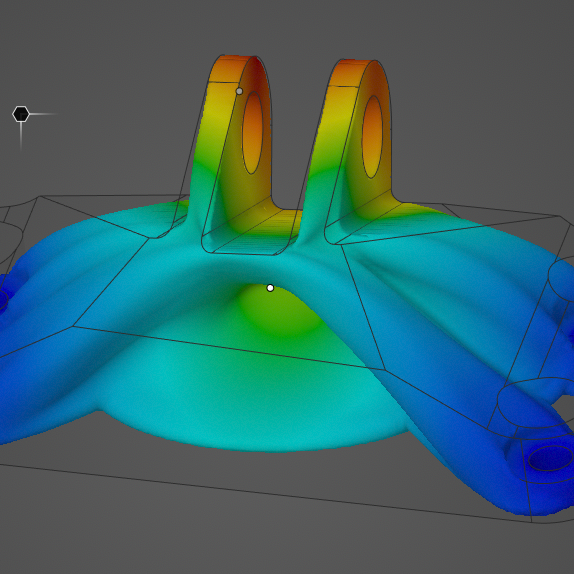Select the gray probe point on left lug
574x574 pixels.
tap(239, 91)
